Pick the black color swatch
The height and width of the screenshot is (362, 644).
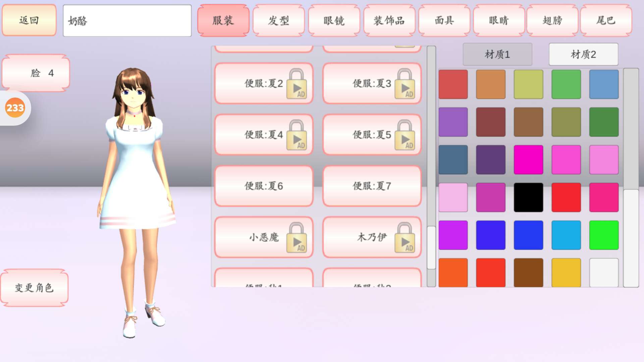pyautogui.click(x=528, y=197)
